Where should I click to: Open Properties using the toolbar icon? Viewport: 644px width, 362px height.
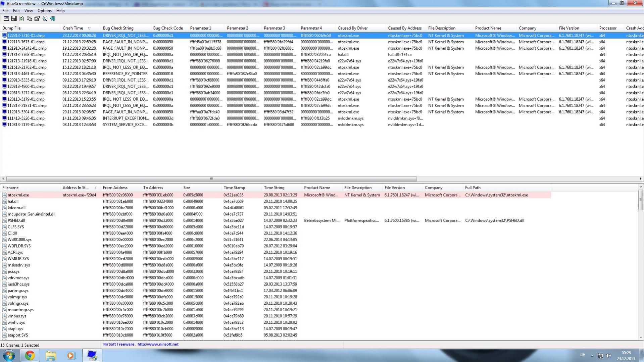click(37, 19)
